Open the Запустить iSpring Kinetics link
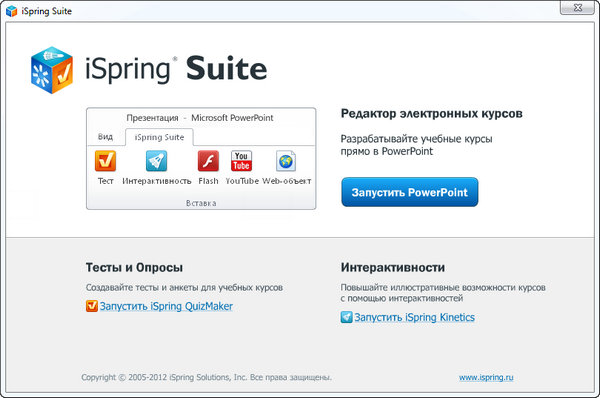 [414, 317]
